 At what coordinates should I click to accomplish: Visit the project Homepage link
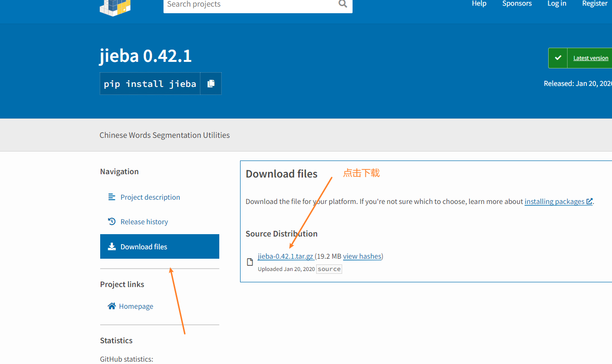click(136, 306)
